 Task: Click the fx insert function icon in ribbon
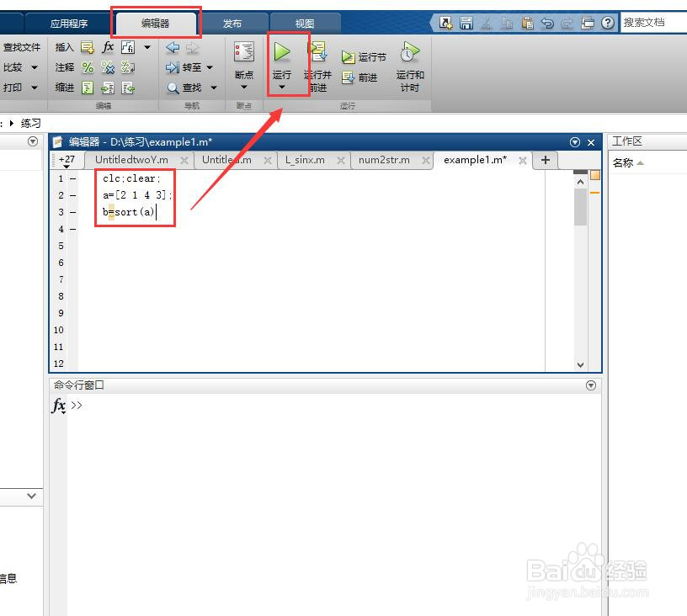[x=108, y=47]
